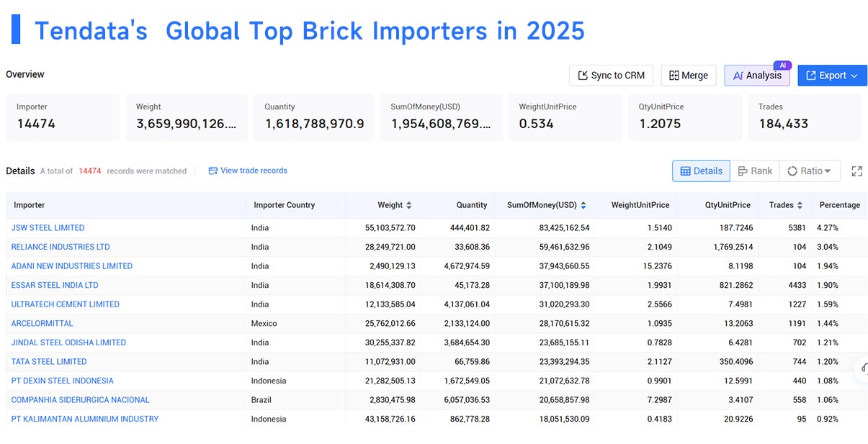Click the WeightUnitPrice 0.534 overview card
Screen dimensions: 868x444
click(x=565, y=117)
